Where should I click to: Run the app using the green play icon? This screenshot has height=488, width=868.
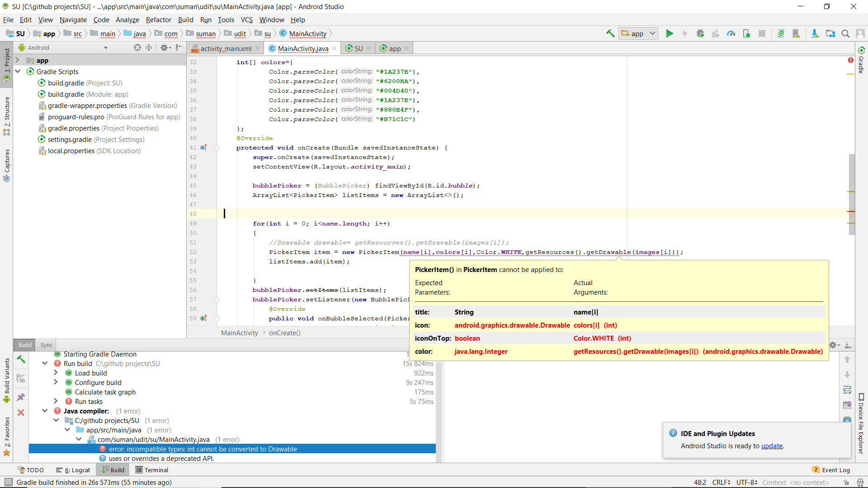pyautogui.click(x=670, y=33)
